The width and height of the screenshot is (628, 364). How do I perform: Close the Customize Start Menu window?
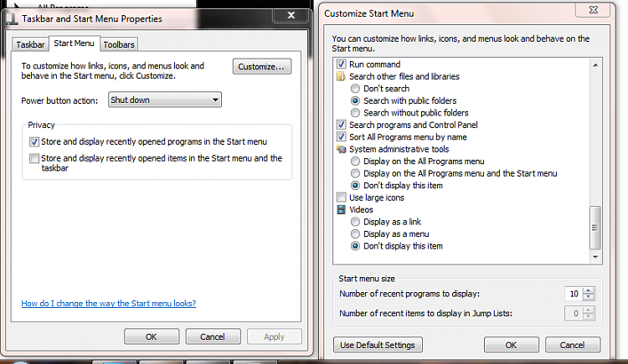tap(594, 9)
